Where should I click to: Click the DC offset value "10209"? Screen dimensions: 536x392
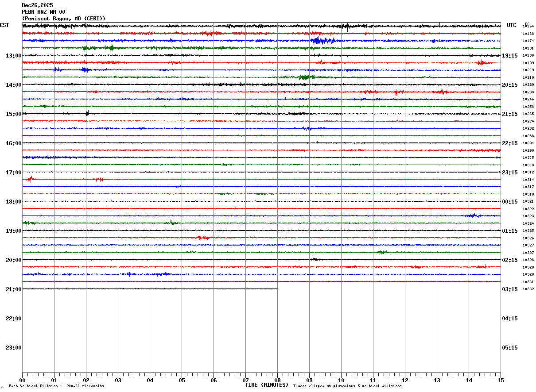point(528,70)
